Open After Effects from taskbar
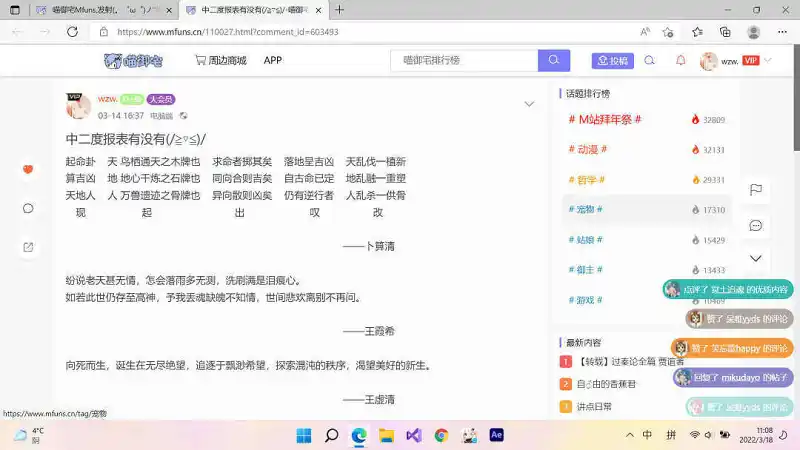 click(496, 435)
